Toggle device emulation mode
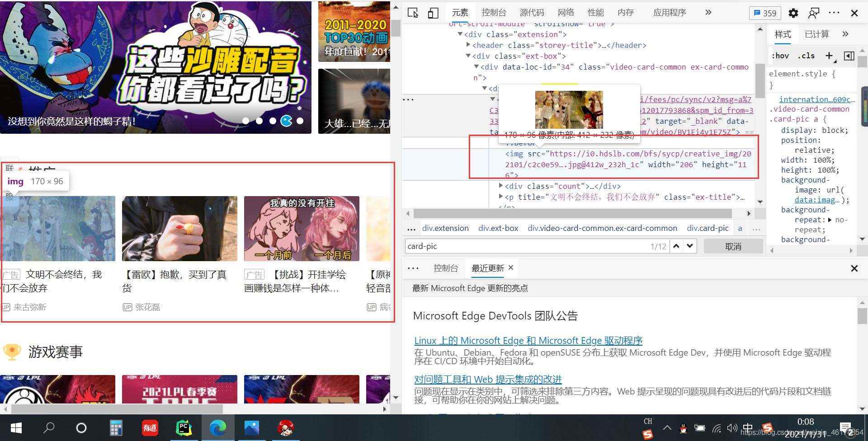The height and width of the screenshot is (441, 868). (x=433, y=13)
